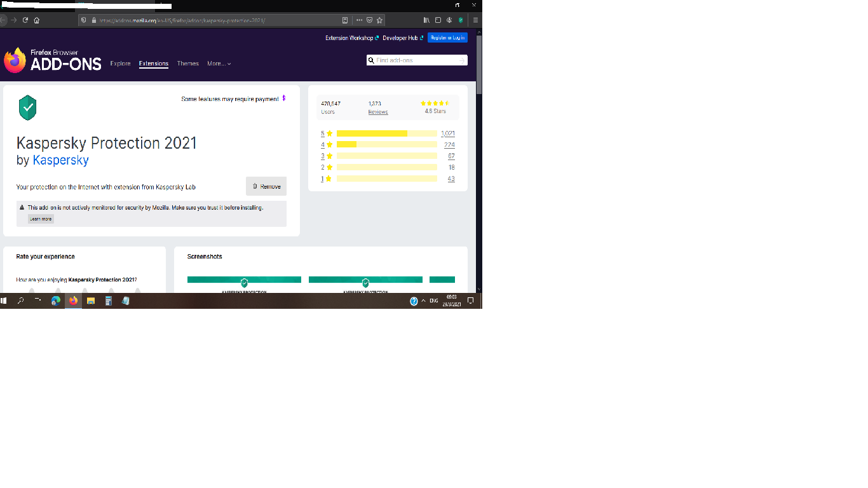
Task: Open Kaspersky Protection toolbar extension icon
Action: [461, 20]
